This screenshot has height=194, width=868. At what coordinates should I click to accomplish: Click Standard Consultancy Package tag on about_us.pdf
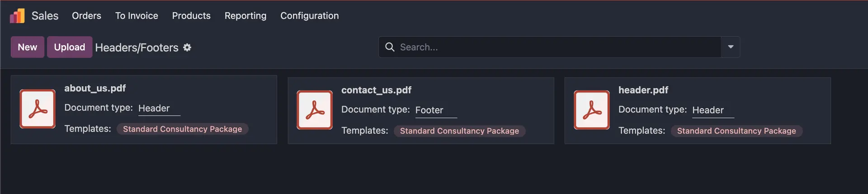coord(182,129)
